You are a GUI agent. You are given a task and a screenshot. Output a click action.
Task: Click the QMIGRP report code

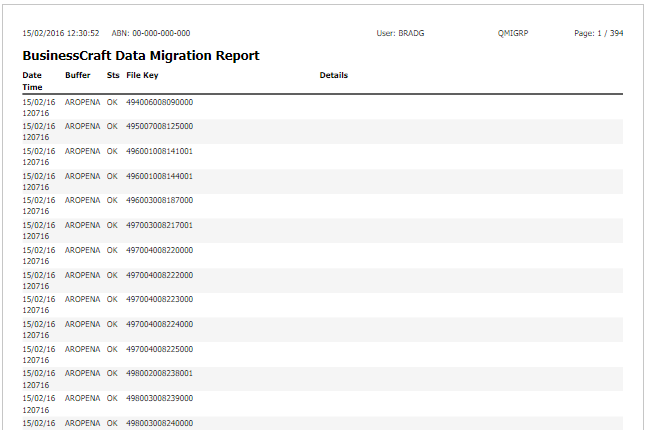[513, 33]
